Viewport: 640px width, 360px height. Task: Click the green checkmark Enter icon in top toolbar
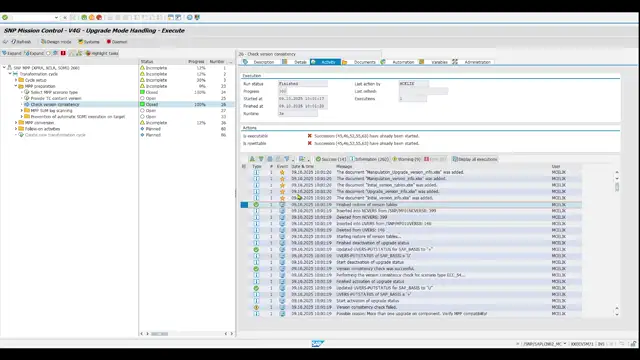[x=5, y=18]
